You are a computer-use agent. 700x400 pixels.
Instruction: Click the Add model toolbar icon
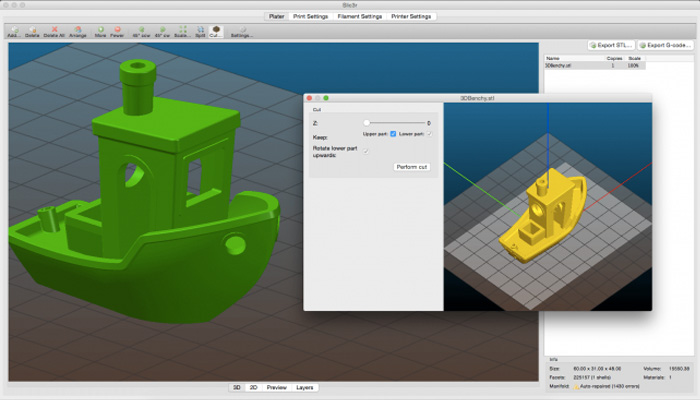point(14,31)
